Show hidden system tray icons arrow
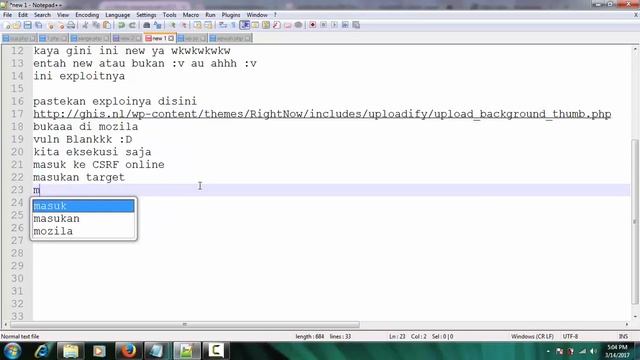Viewport: 640px width, 360px height. pyautogui.click(x=548, y=351)
